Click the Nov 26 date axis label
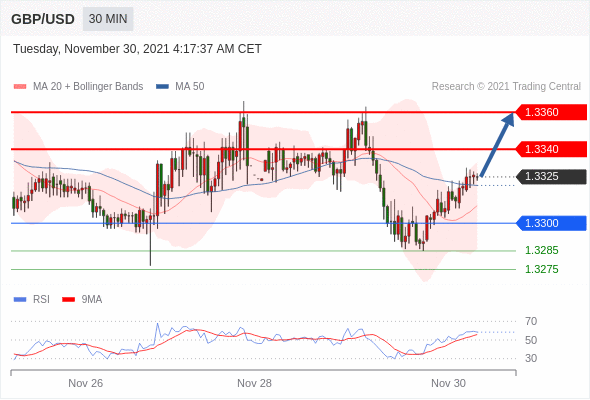The width and height of the screenshot is (590, 400). [85, 383]
